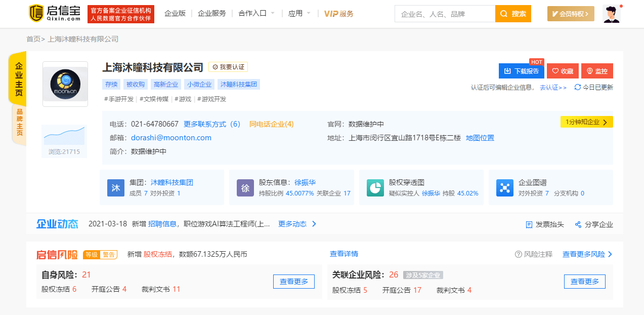Click the 股权穿透图 pie chart icon
644x315 pixels.
375,188
